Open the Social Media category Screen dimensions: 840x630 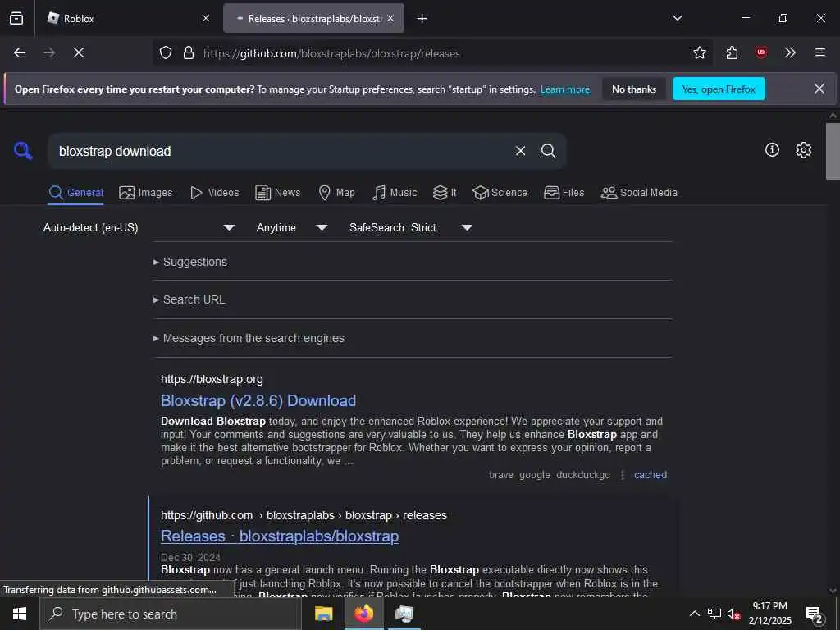coord(639,193)
